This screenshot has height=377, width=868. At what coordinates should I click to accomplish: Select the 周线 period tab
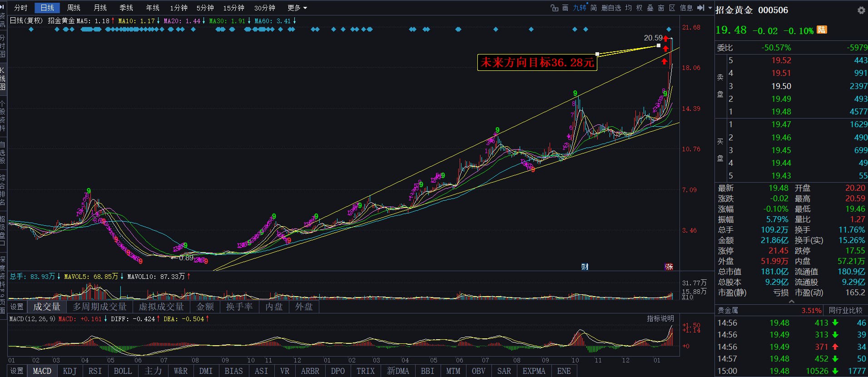point(74,8)
